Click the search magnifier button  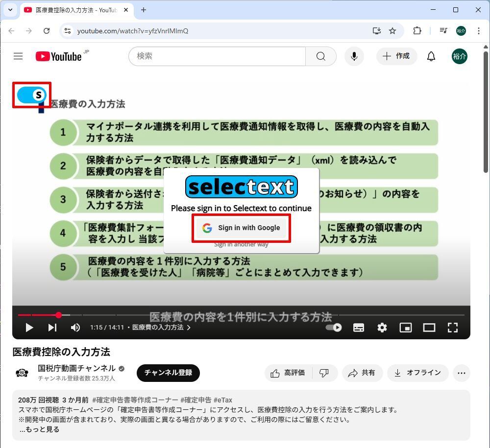320,56
